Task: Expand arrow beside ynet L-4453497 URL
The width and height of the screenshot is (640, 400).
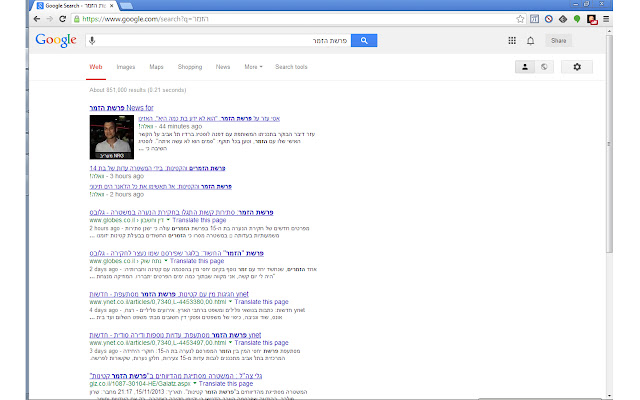Action: 230,343
